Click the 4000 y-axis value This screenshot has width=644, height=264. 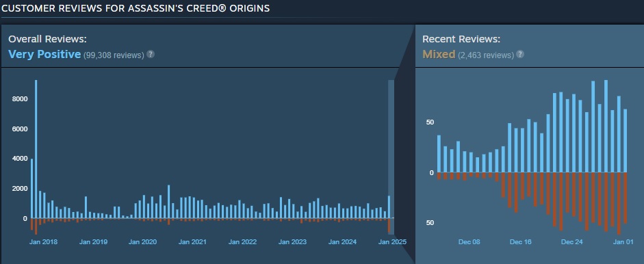20,159
